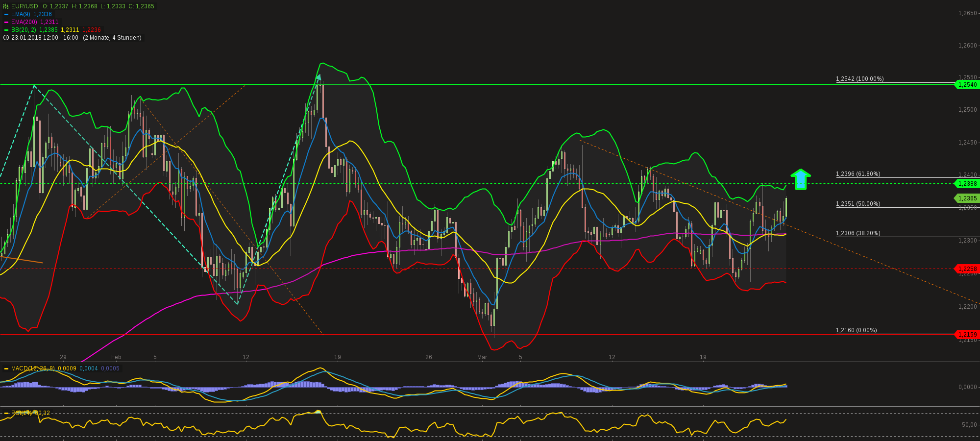Image resolution: width=980 pixels, height=441 pixels.
Task: Click the 1,2300 price axis label
Action: coord(968,241)
